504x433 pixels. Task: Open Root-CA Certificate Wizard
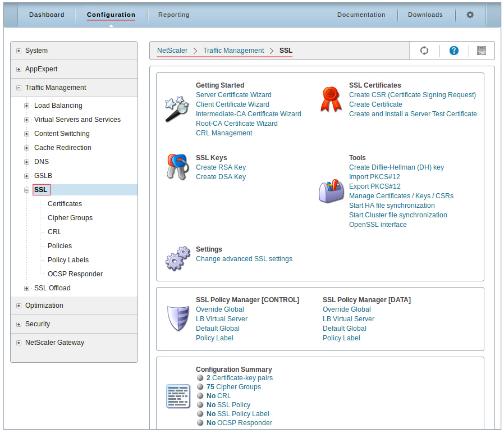point(237,124)
